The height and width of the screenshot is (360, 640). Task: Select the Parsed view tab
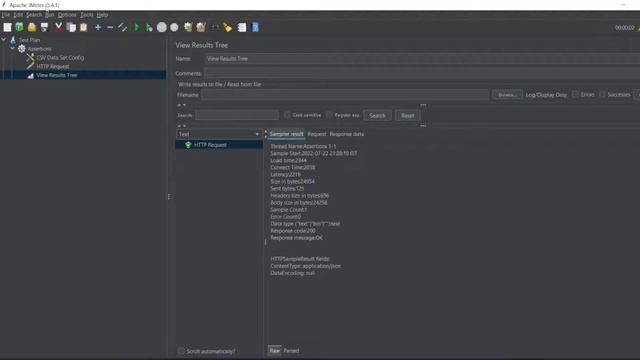[x=291, y=351]
